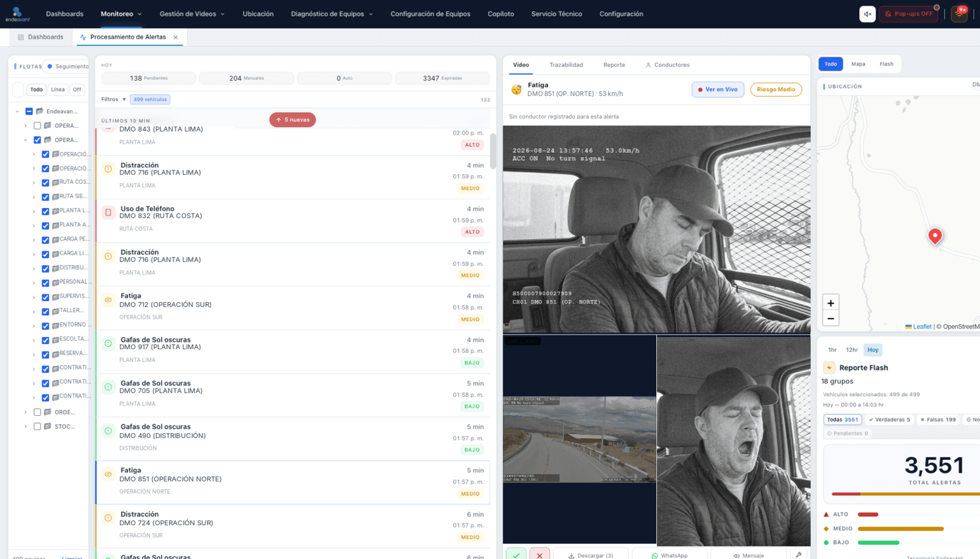Click the icon on Gafas de Sol DMO 705 alert
This screenshot has height=559, width=980.
coord(108,387)
